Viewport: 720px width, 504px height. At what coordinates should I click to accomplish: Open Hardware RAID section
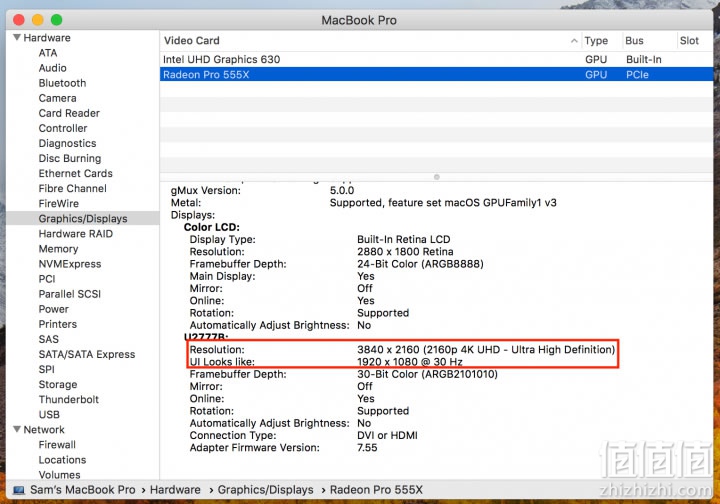click(x=75, y=234)
